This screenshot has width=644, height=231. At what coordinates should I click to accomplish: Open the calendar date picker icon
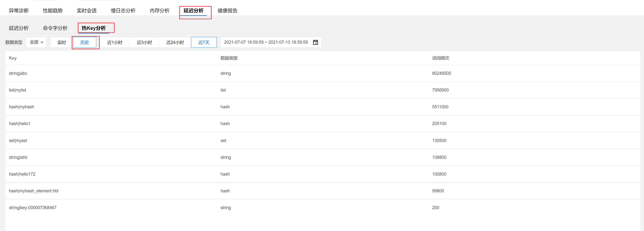pos(315,42)
